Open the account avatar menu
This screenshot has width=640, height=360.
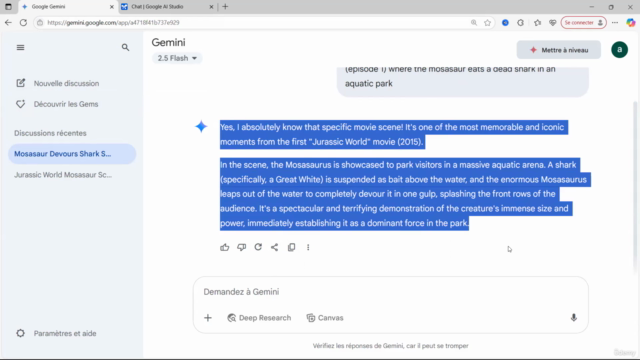tap(619, 50)
